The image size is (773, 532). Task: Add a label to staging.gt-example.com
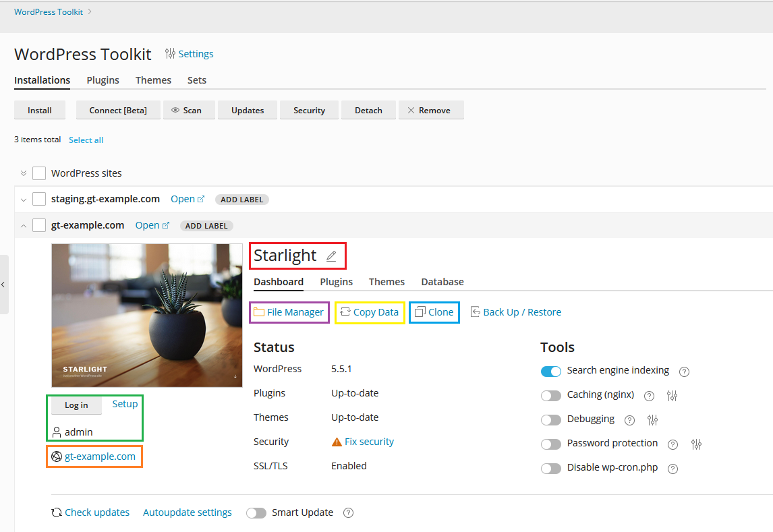241,200
